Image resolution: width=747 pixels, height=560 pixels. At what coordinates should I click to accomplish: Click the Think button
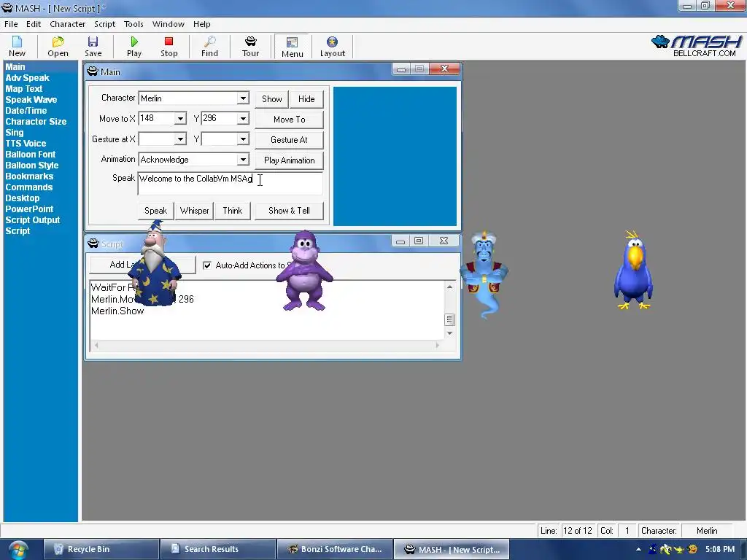tap(233, 211)
